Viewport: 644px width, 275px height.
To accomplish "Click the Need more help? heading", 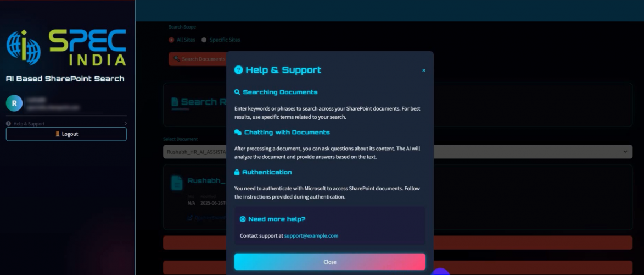I will pyautogui.click(x=277, y=219).
